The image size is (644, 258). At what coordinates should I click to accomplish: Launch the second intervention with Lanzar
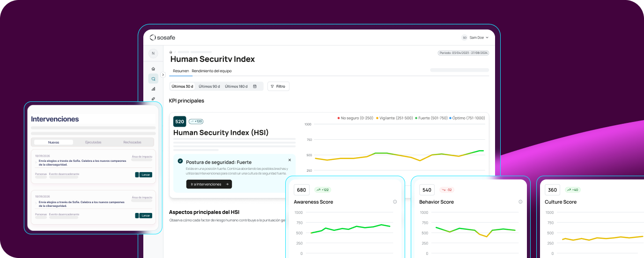pos(146,215)
